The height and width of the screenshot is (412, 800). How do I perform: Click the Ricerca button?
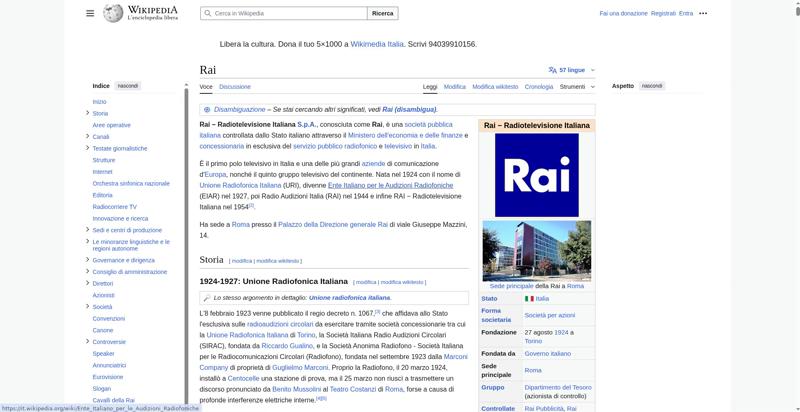[x=383, y=13]
